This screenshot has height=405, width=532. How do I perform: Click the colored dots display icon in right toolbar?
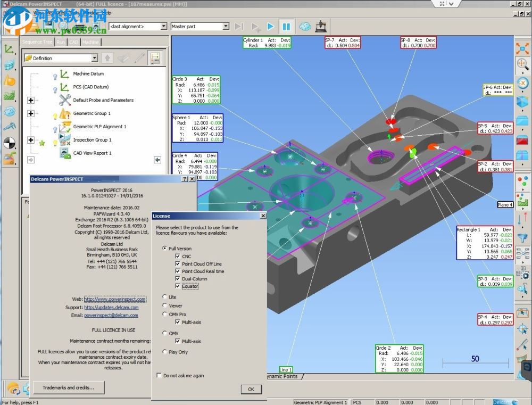tap(522, 182)
